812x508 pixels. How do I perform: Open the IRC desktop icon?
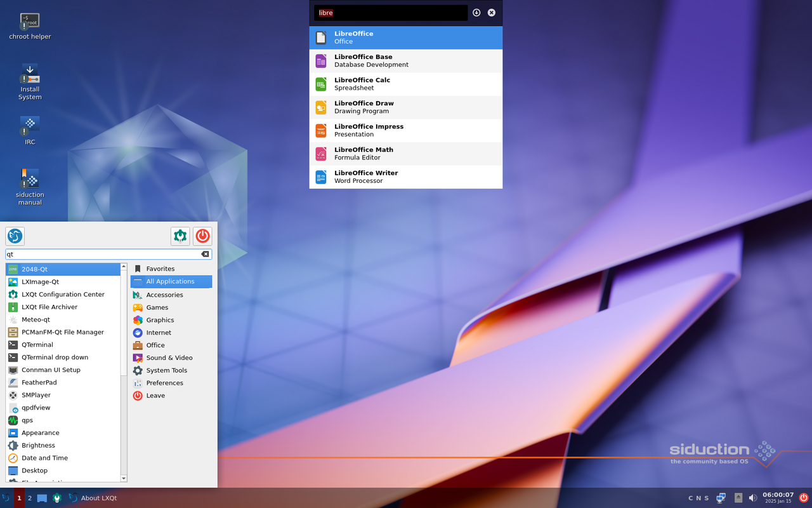point(30,130)
